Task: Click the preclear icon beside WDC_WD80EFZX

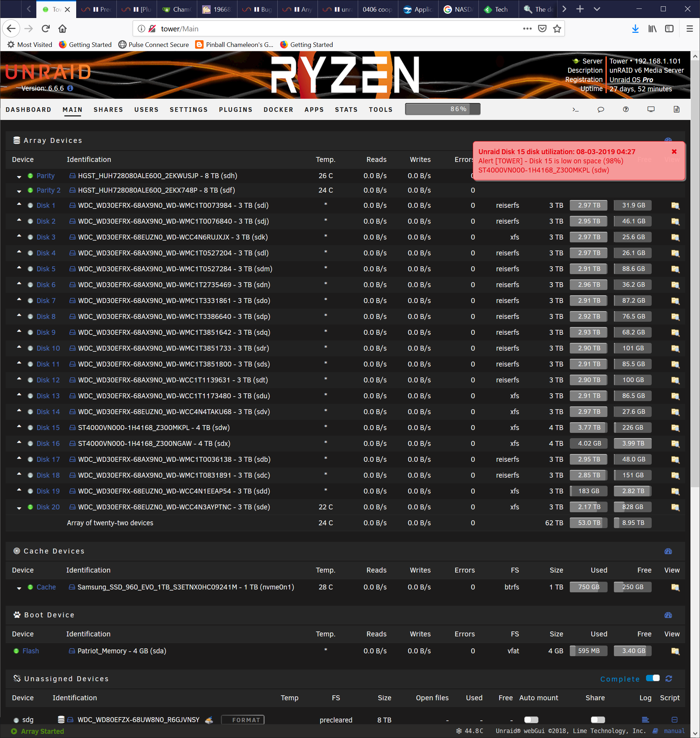Action: (209, 720)
